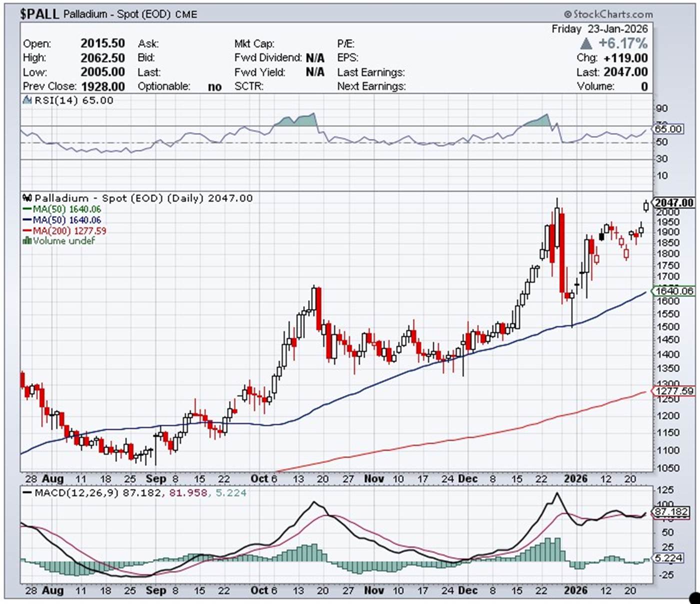Click the 2026 label on the price chart date axis

tap(575, 478)
